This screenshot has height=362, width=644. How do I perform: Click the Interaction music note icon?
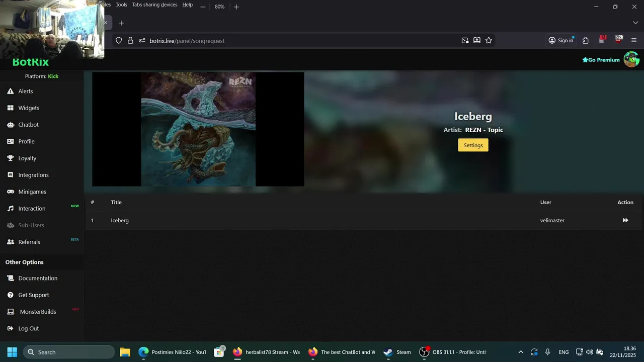coord(10,208)
